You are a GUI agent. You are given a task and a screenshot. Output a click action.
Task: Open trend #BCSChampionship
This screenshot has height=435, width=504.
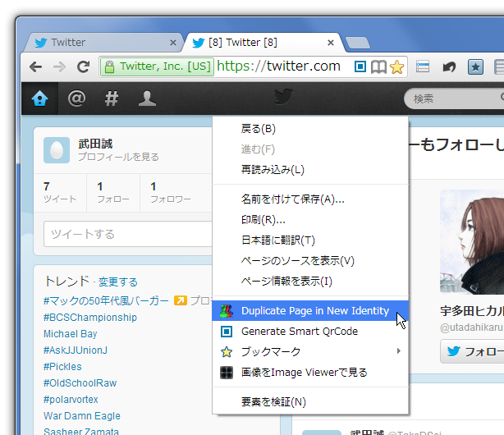click(90, 318)
